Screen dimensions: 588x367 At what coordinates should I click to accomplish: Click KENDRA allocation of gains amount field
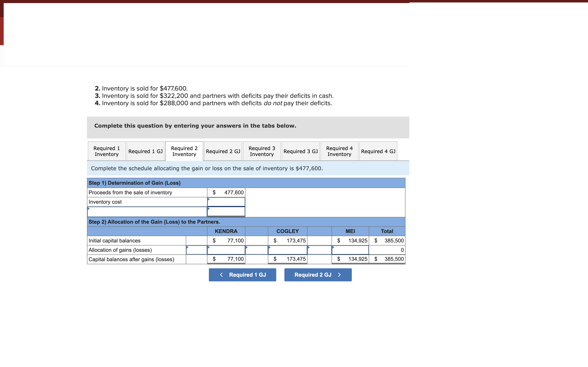click(226, 250)
